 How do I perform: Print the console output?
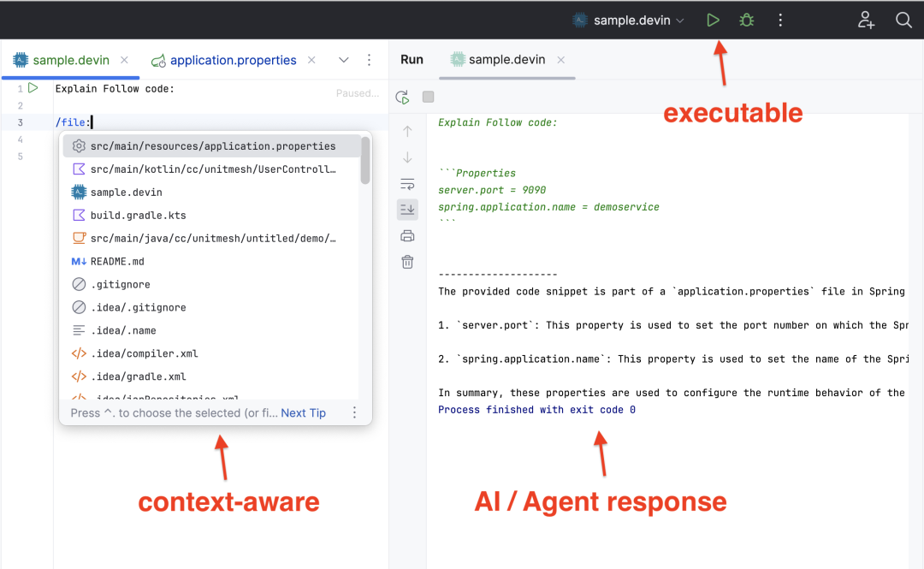[x=407, y=236]
